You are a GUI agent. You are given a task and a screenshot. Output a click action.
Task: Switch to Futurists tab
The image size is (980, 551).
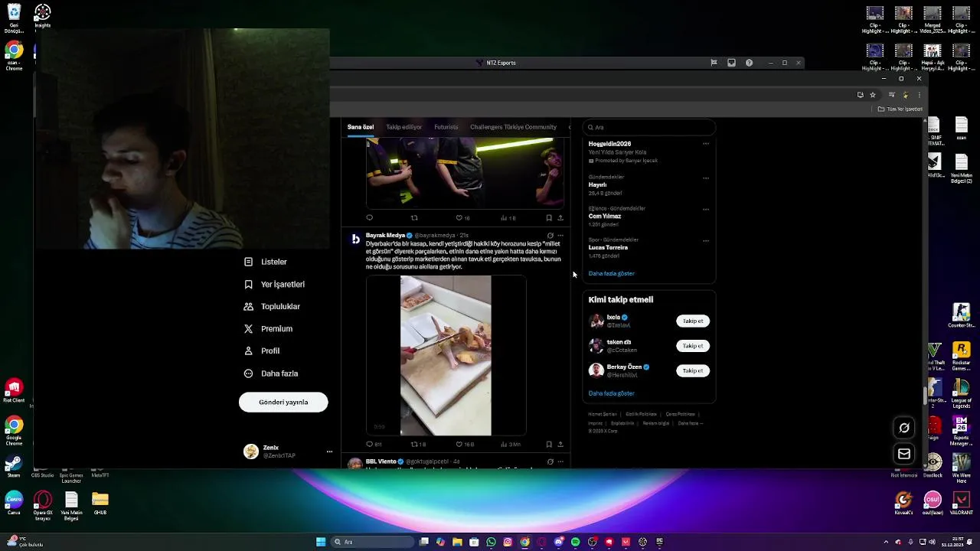tap(446, 127)
